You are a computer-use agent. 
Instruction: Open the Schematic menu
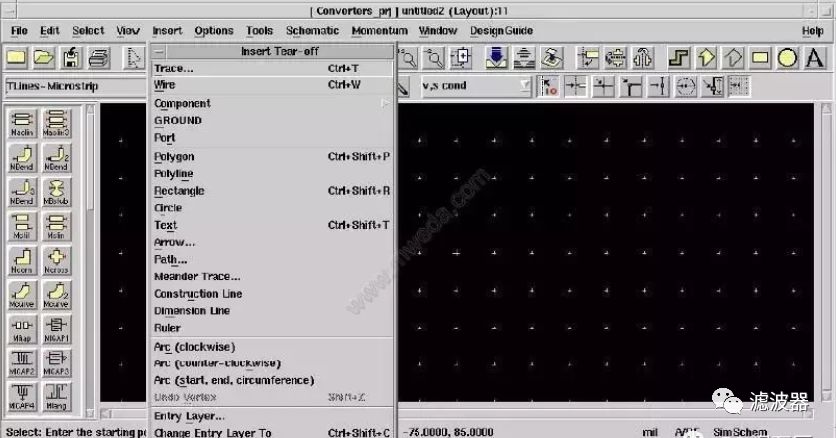click(312, 31)
